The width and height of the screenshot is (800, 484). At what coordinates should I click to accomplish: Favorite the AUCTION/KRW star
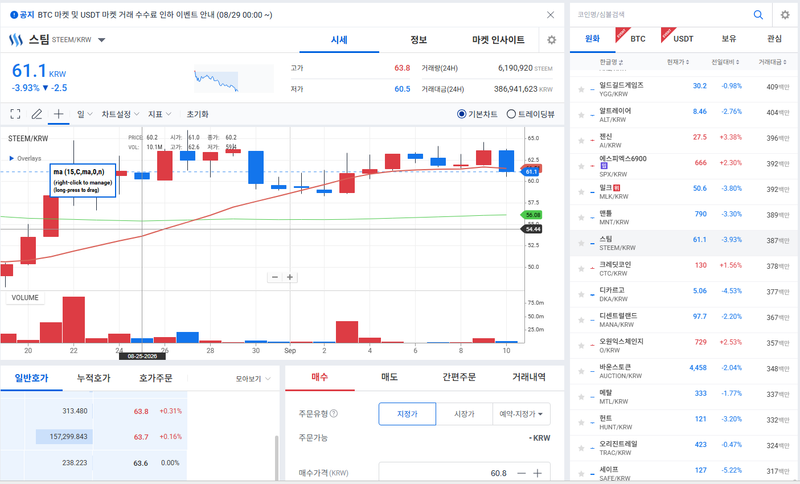coord(581,371)
